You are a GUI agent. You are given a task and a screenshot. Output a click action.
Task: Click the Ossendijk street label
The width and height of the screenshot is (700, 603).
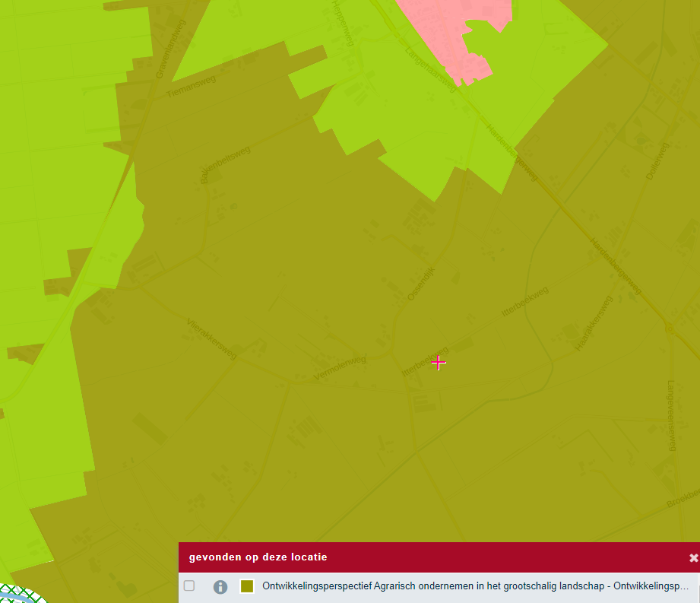421,284
